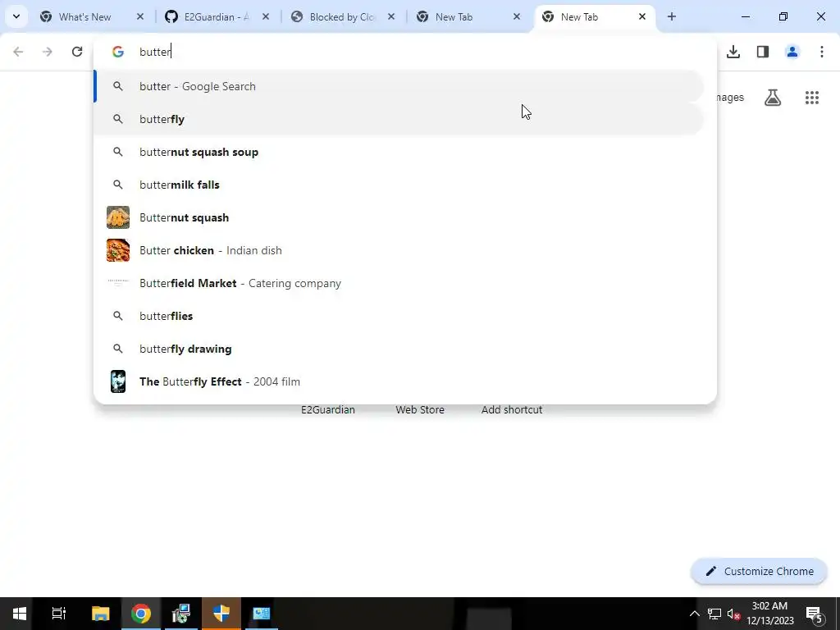Select 'Butter chicken - Indian dish' suggestion

(x=399, y=250)
